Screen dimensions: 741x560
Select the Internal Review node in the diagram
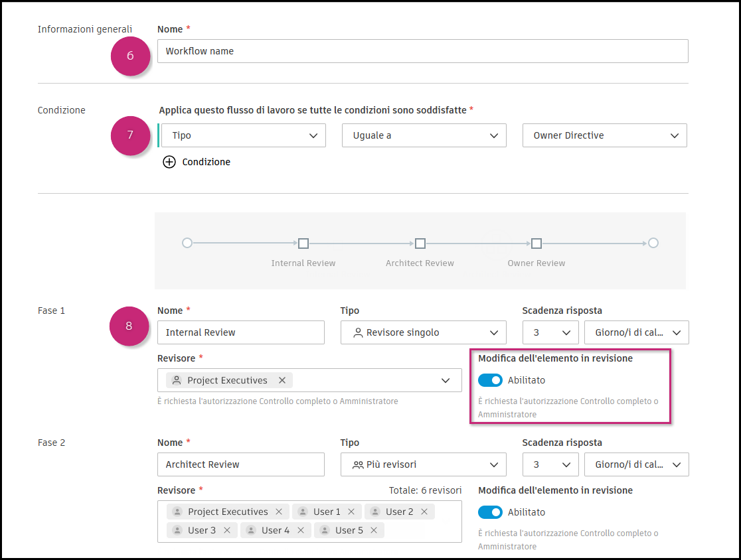(303, 243)
